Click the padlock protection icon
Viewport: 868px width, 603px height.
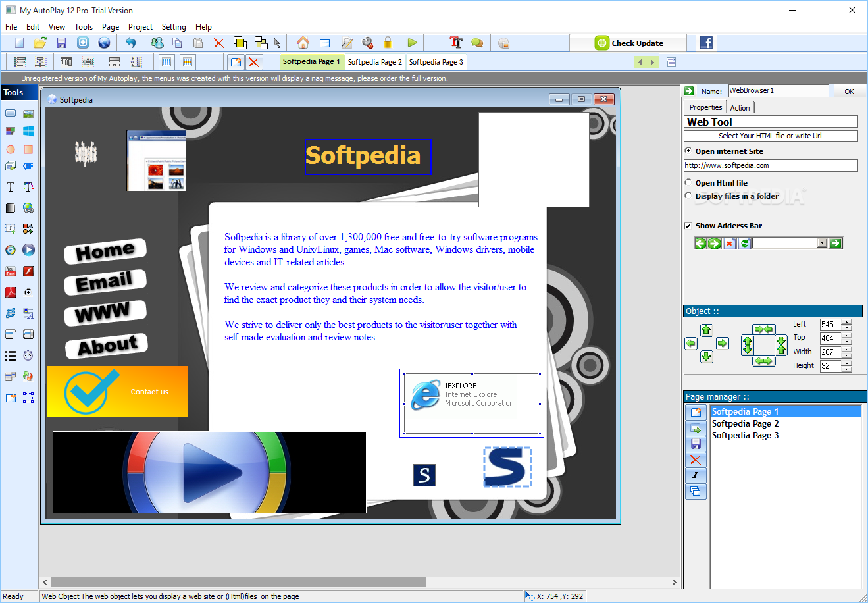(388, 43)
